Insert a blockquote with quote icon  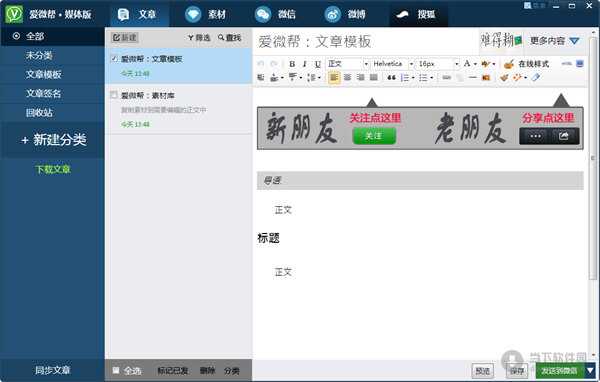(x=391, y=78)
